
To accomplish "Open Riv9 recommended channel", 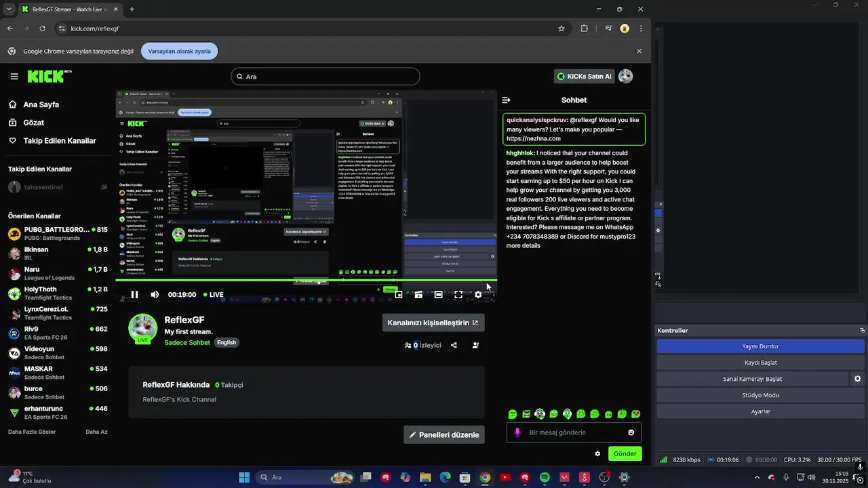I will (58, 333).
